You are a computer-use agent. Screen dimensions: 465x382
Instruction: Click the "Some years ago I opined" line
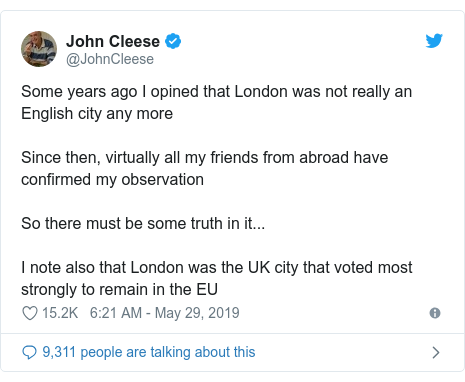(x=217, y=92)
